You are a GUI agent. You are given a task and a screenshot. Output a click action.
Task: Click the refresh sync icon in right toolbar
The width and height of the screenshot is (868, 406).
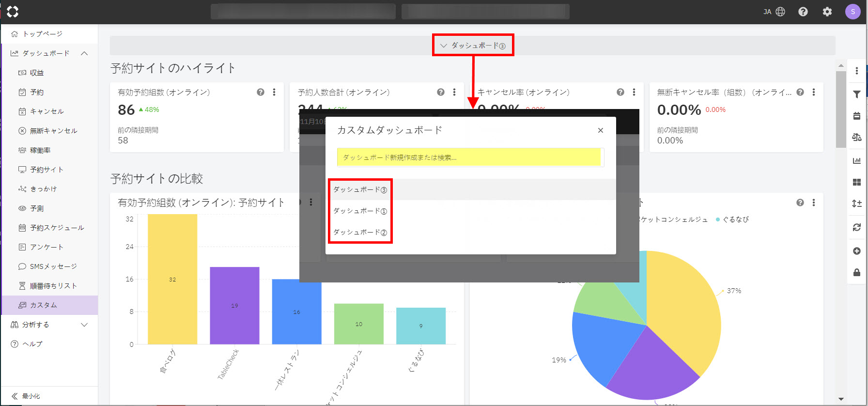click(x=857, y=227)
